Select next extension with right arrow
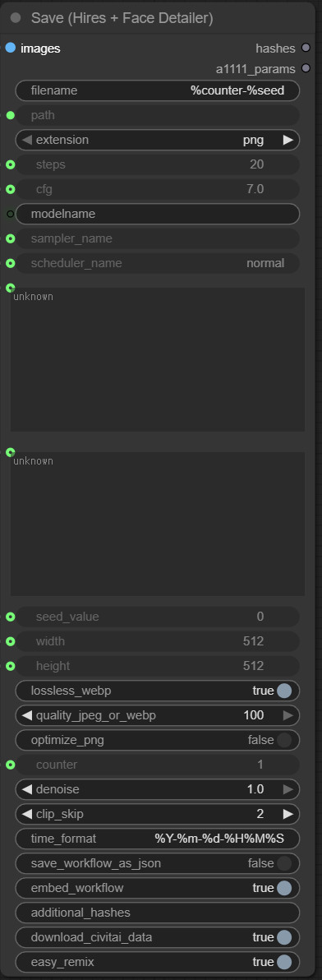 [x=287, y=140]
